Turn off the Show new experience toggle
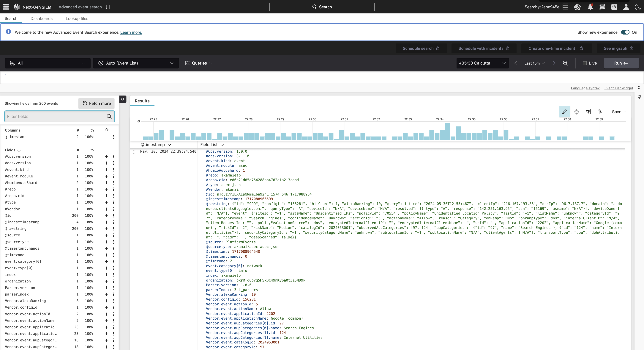644x350 pixels. click(625, 32)
